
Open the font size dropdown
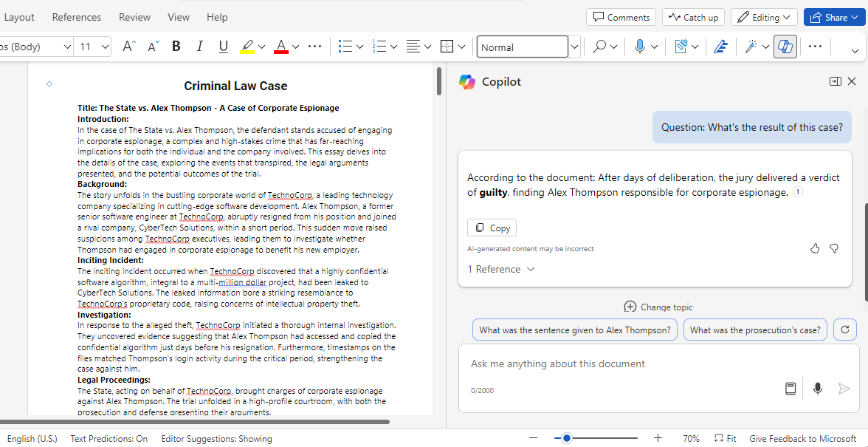point(105,47)
